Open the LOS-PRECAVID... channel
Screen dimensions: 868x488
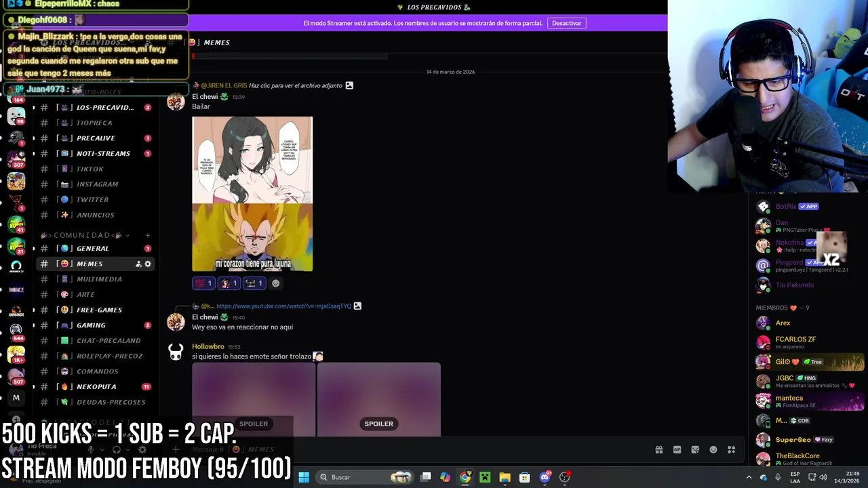(96, 107)
